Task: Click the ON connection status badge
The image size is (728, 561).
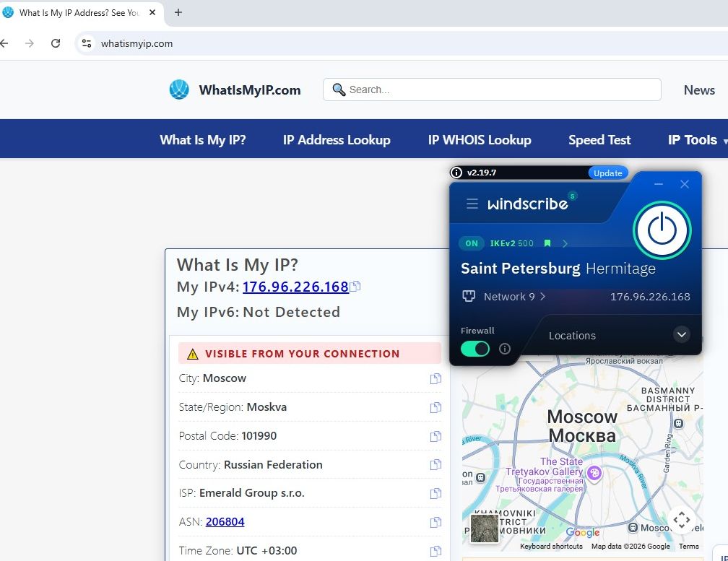Action: pos(471,243)
